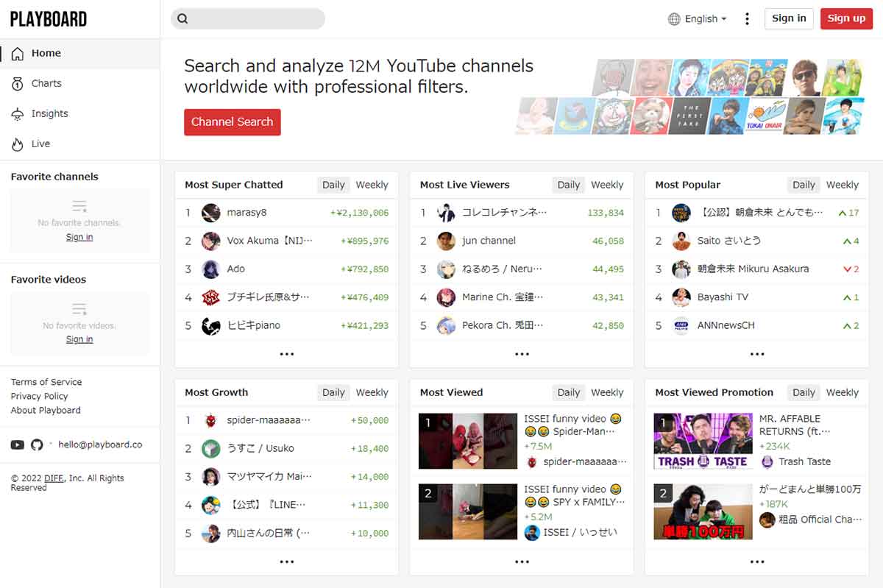Focus the top search input field

254,19
